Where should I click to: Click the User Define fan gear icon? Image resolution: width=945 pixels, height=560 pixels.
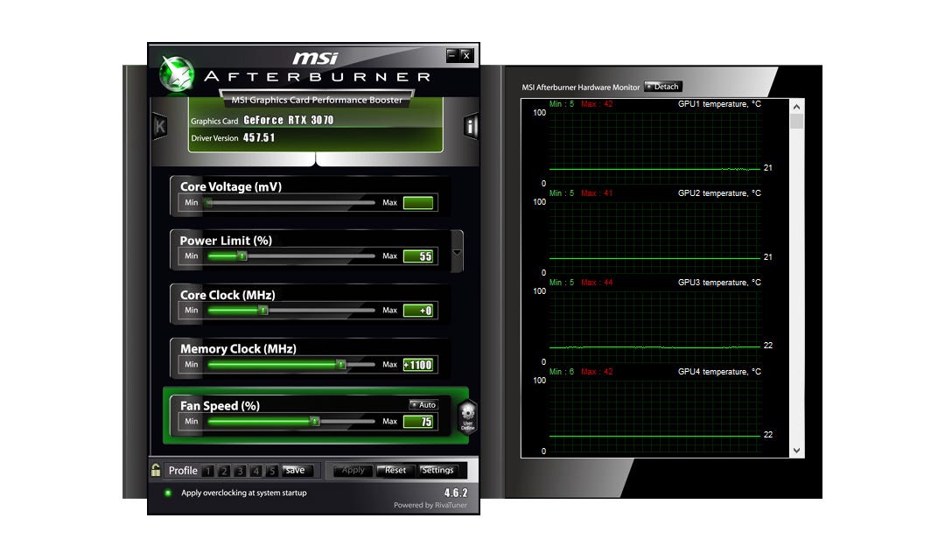[x=467, y=416]
